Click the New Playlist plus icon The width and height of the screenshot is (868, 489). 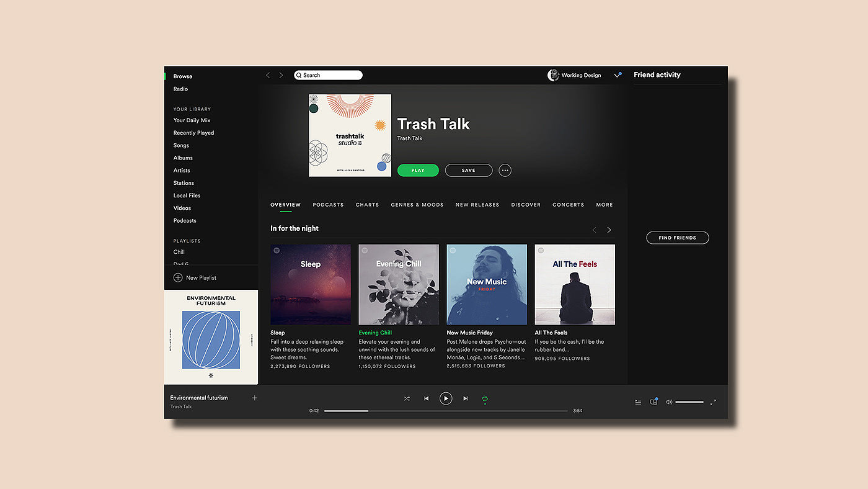178,277
